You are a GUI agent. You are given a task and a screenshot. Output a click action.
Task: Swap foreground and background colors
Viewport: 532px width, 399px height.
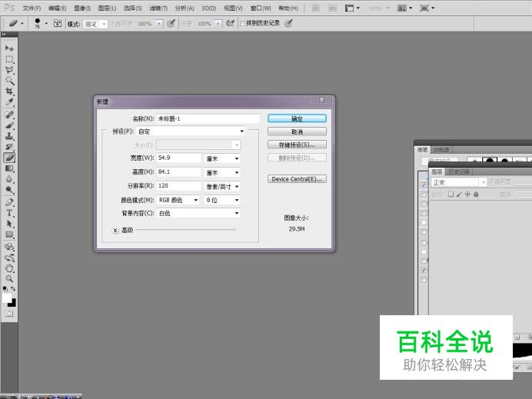pyautogui.click(x=13, y=289)
